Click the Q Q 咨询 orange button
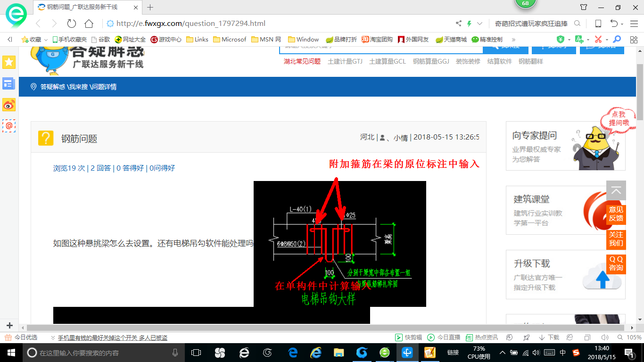 pyautogui.click(x=616, y=263)
